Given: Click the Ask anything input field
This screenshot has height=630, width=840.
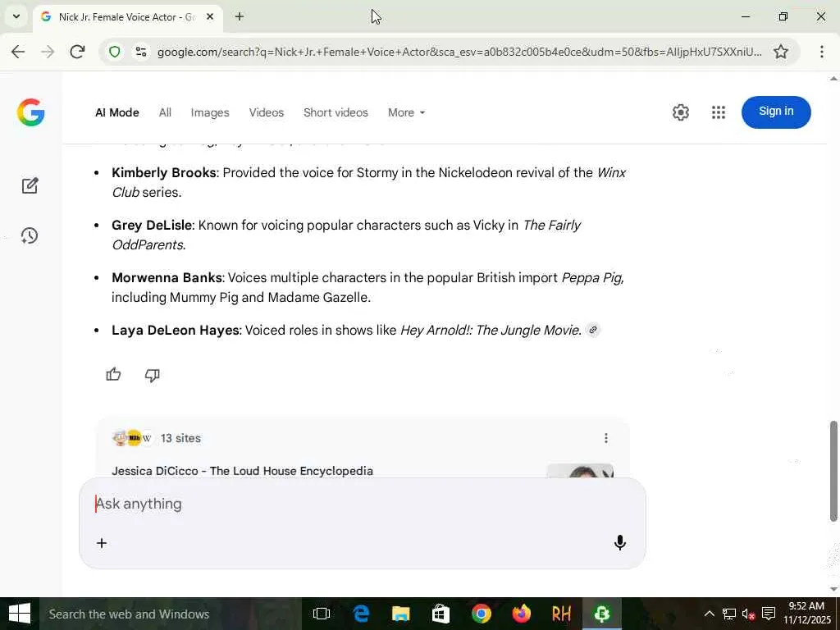Looking at the screenshot, I should click(x=362, y=504).
